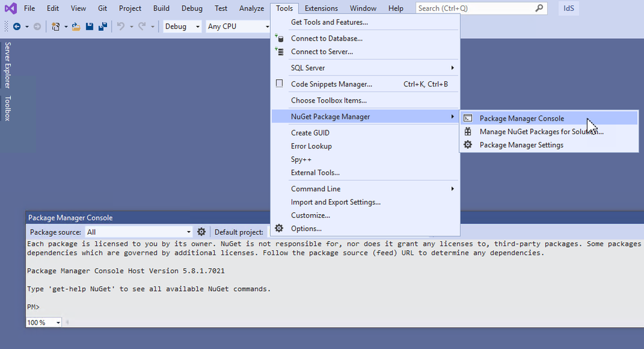
Task: Open the File menu
Action: coord(29,8)
